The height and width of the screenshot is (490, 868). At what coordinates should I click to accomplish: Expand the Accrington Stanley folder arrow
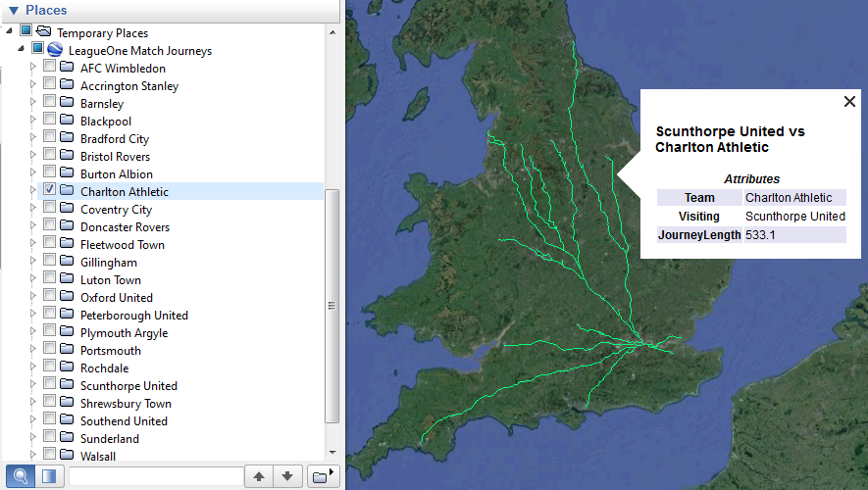point(32,84)
